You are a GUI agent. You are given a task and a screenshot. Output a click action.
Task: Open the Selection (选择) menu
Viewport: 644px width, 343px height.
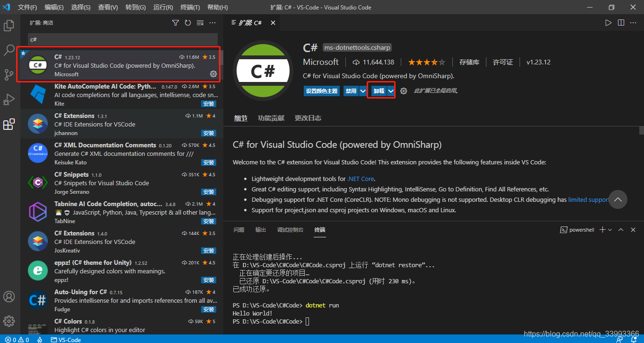point(81,7)
